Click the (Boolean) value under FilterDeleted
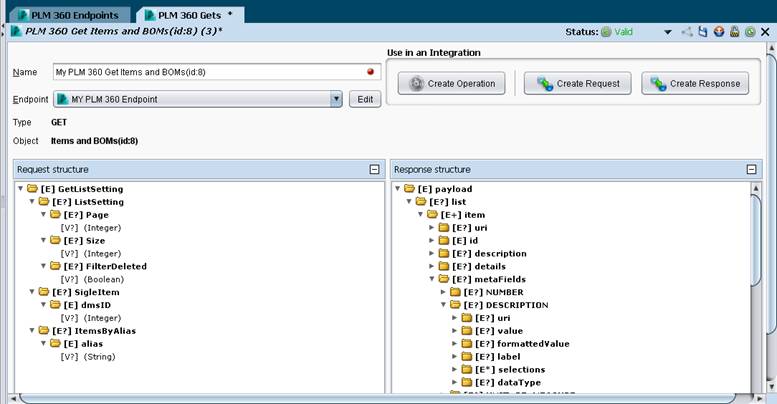Image resolution: width=777 pixels, height=404 pixels. pyautogui.click(x=104, y=279)
